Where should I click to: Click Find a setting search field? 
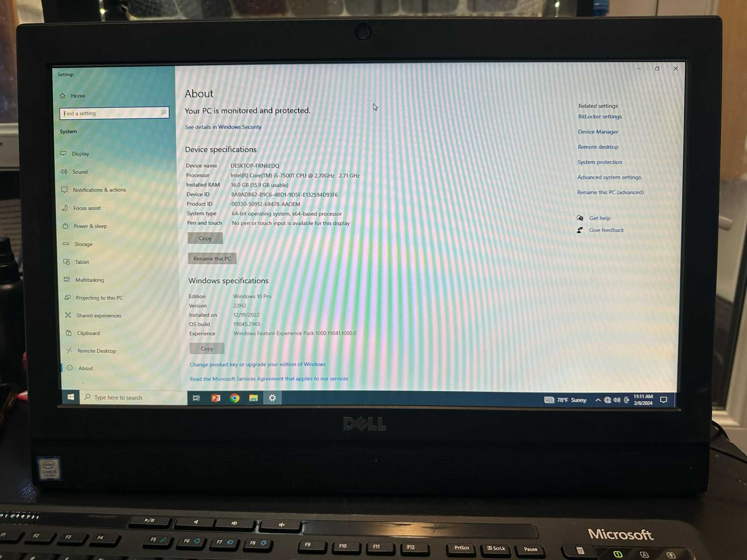[x=115, y=113]
